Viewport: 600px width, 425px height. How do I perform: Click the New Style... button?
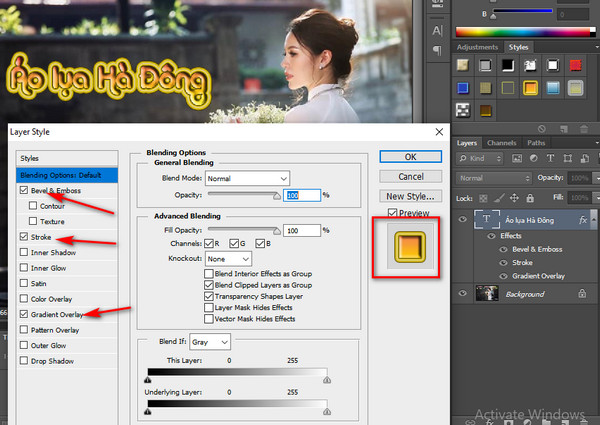pyautogui.click(x=411, y=196)
